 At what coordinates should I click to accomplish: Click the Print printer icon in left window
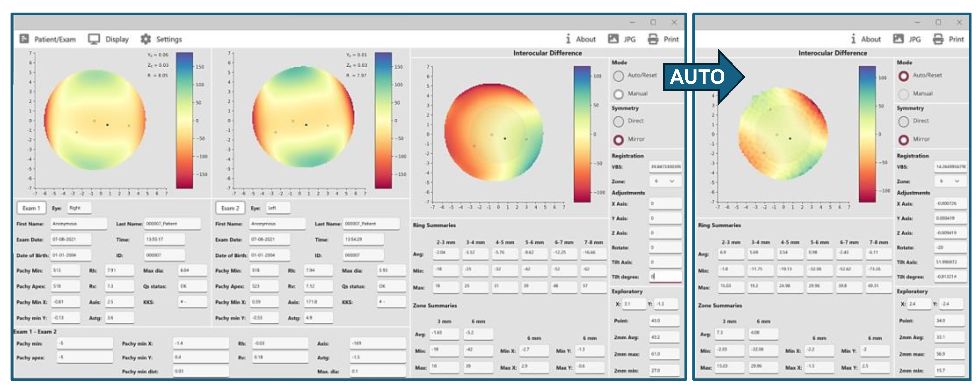(x=653, y=39)
